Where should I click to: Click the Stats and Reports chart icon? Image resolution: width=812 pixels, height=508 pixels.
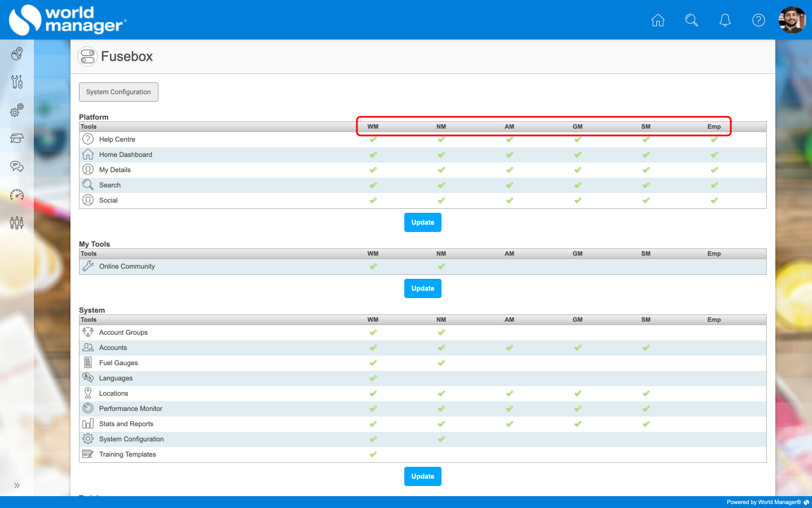tap(88, 424)
